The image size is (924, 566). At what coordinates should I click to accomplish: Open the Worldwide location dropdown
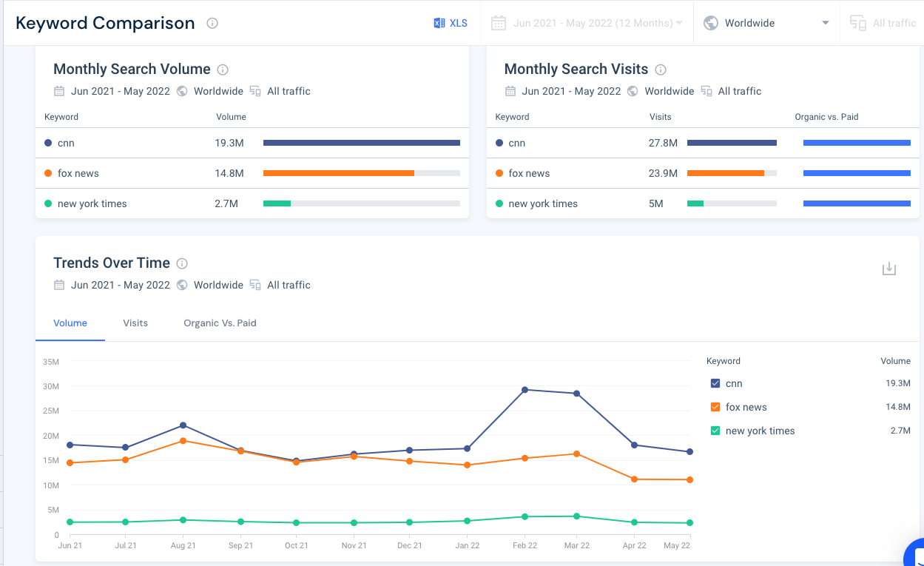pyautogui.click(x=766, y=23)
